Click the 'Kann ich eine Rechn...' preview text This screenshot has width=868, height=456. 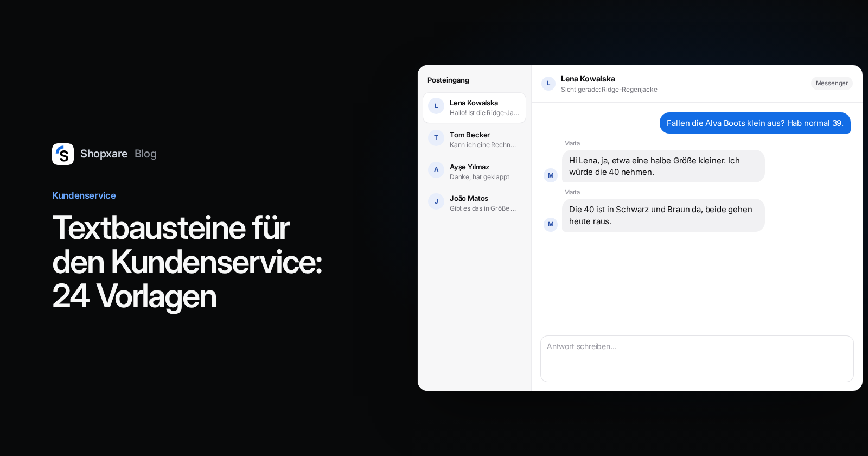pos(483,145)
